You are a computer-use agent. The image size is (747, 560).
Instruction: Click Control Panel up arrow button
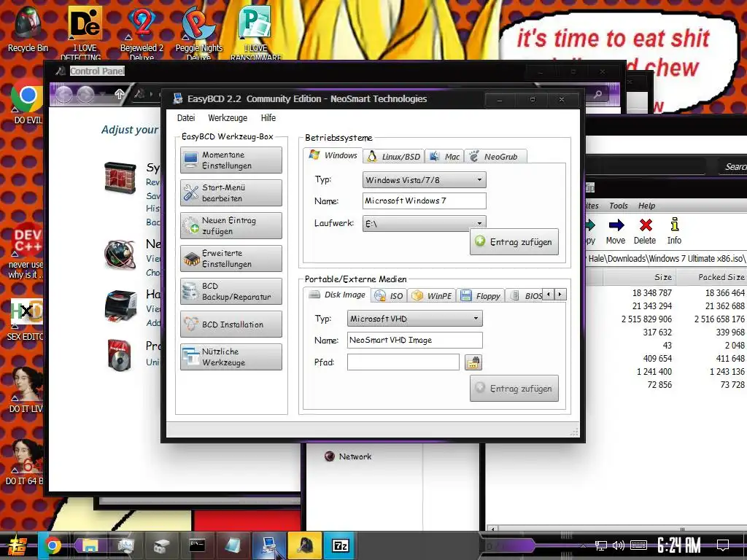tap(119, 94)
